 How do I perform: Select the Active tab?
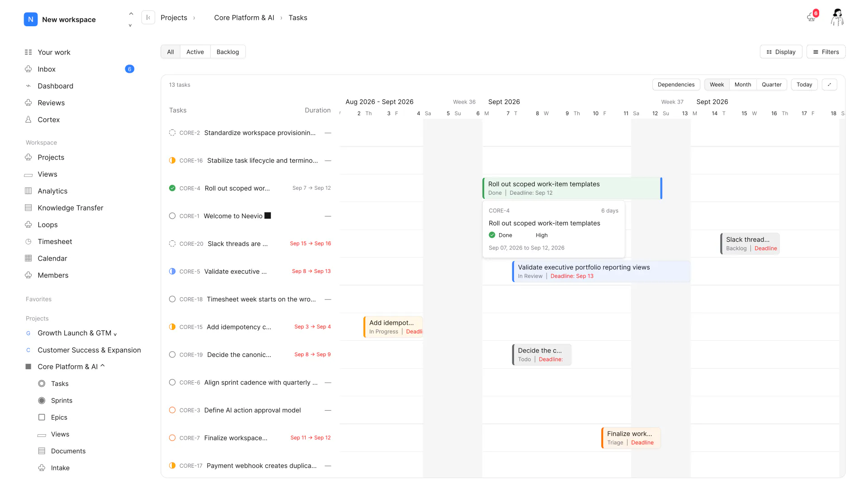tap(195, 52)
